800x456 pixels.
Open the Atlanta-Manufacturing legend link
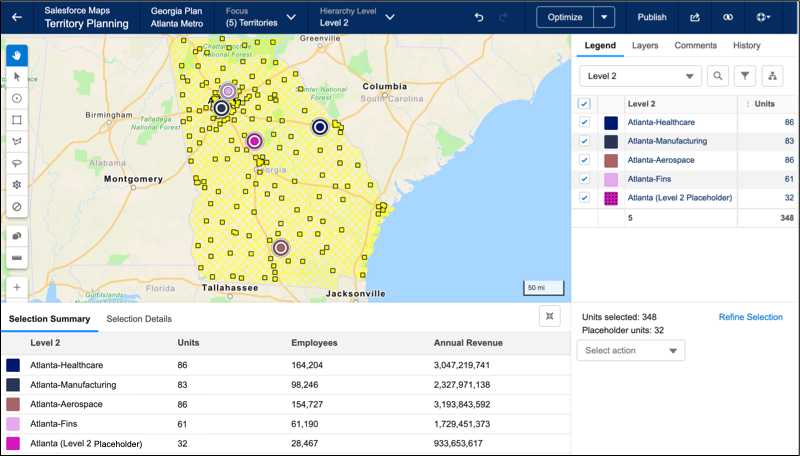(x=667, y=141)
